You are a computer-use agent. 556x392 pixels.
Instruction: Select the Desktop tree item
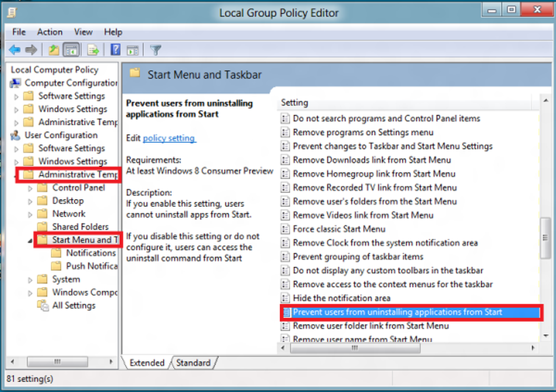tap(68, 201)
